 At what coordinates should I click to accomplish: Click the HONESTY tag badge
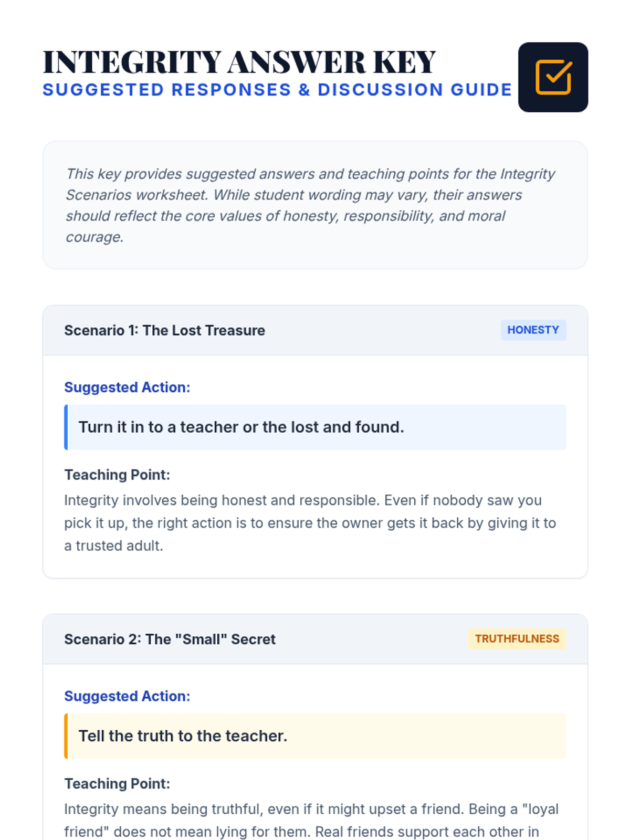(533, 330)
